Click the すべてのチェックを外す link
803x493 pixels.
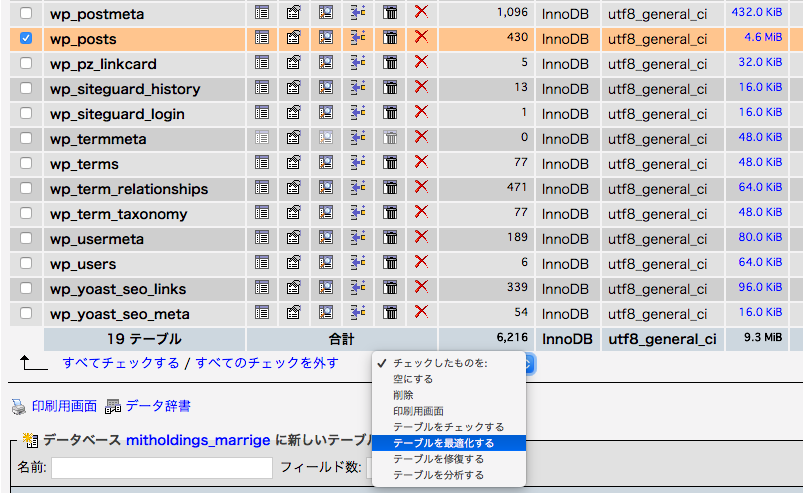[x=267, y=363]
